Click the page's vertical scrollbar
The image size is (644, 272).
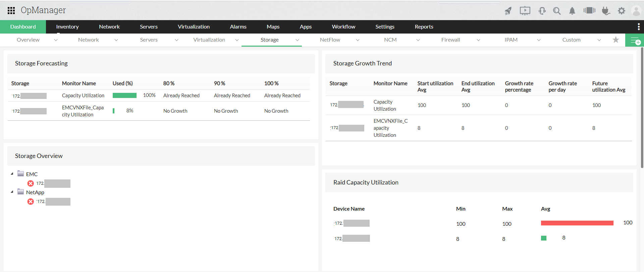(x=642, y=107)
